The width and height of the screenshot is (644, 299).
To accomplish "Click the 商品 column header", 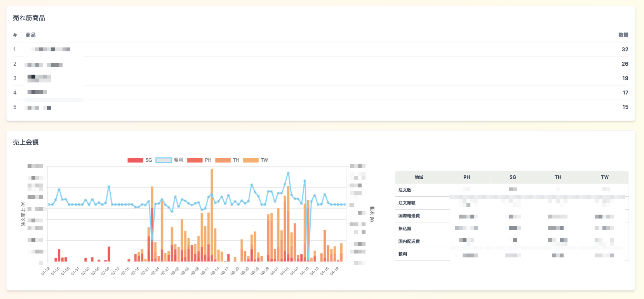I will [31, 35].
